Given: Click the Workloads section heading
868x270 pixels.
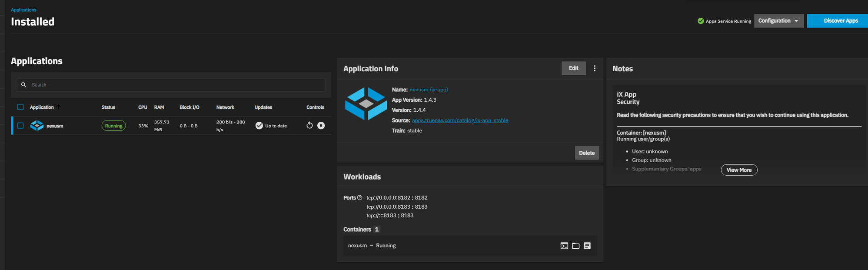Looking at the screenshot, I should pyautogui.click(x=362, y=177).
